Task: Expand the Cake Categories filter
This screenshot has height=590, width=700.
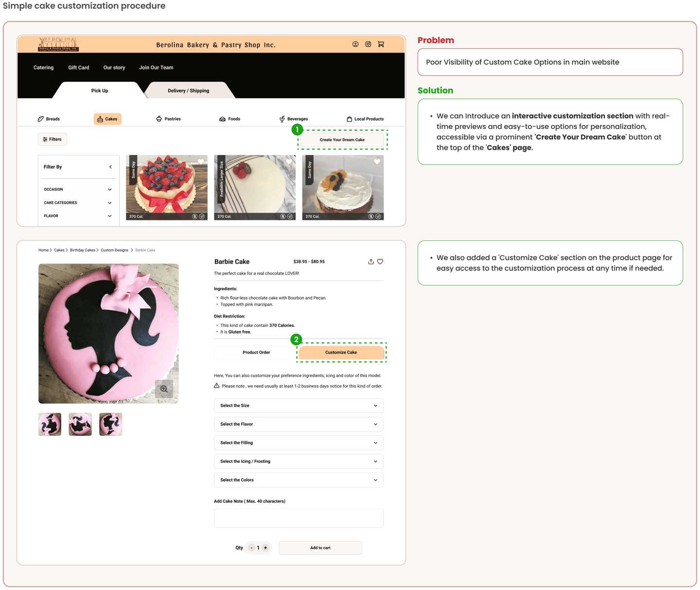Action: tap(78, 203)
